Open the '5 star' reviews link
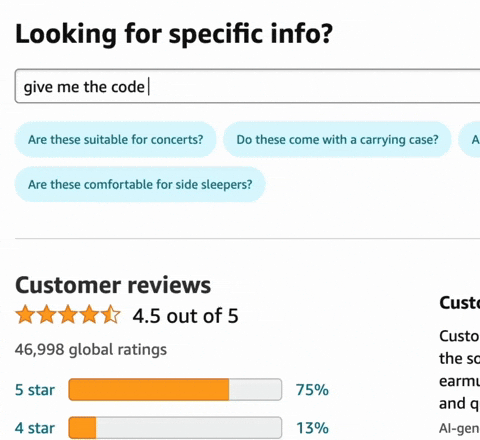The image size is (480, 440). coord(35,390)
